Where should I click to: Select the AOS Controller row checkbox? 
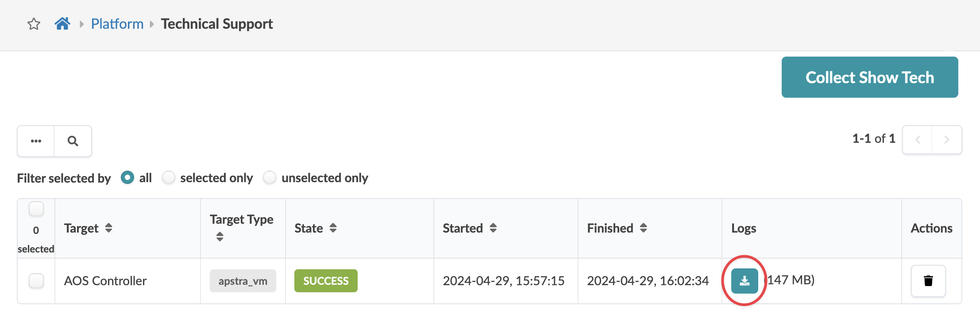(x=36, y=281)
